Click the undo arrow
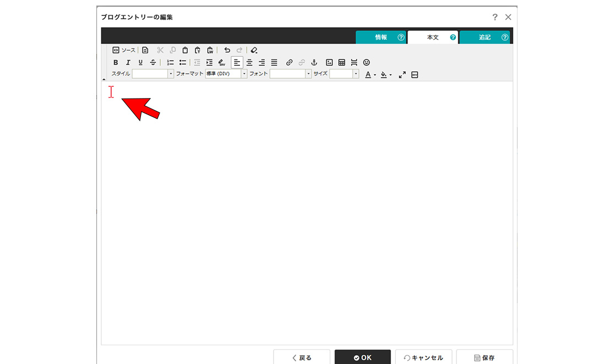599x364 pixels. pyautogui.click(x=227, y=50)
